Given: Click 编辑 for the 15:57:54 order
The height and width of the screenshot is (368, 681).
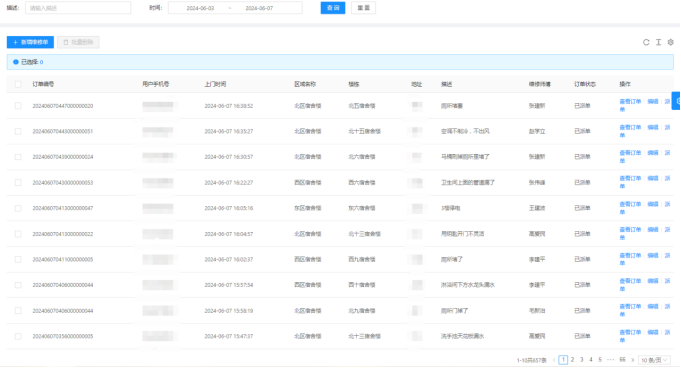Looking at the screenshot, I should 653,281.
